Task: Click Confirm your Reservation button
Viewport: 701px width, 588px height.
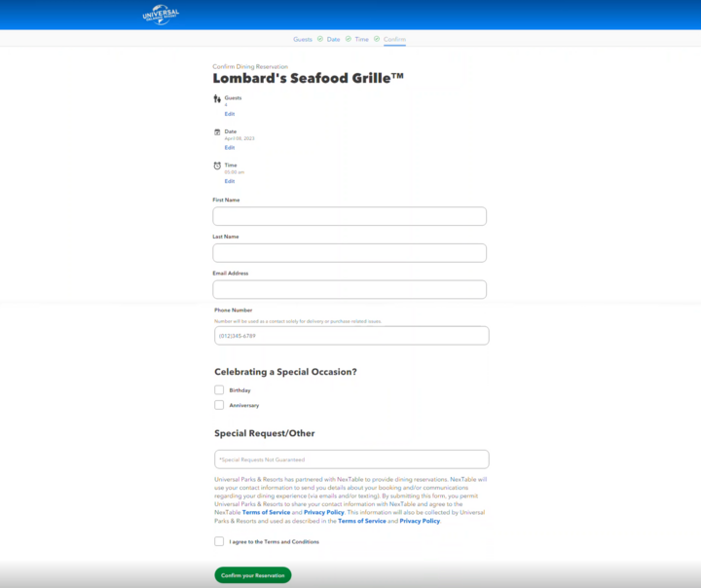Action: (253, 575)
